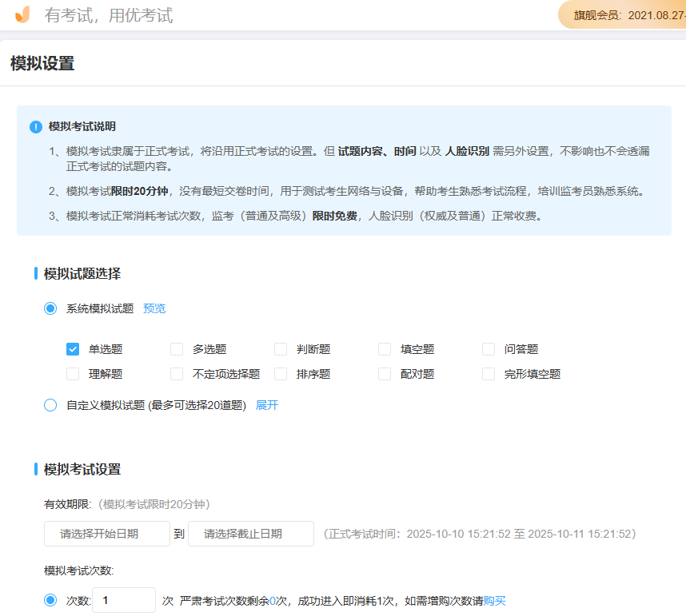Choose the 自定义模拟试题 radio option
Screen dimensions: 686x616
click(50, 407)
